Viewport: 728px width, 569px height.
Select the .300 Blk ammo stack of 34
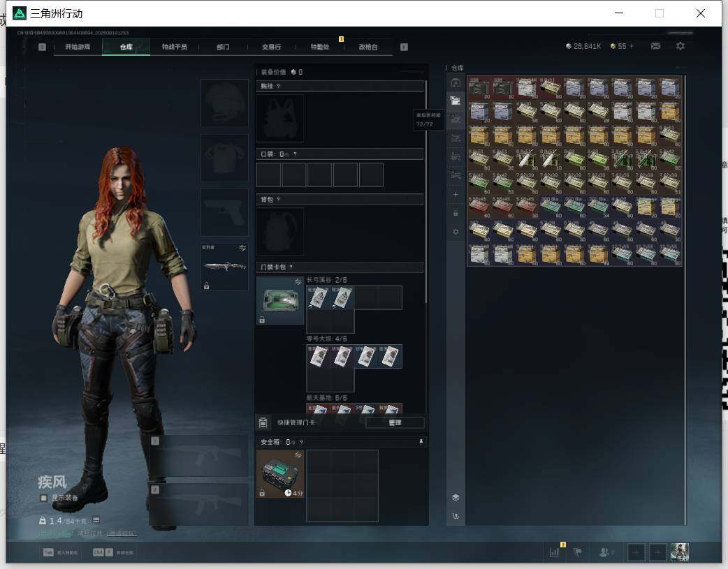tap(598, 207)
